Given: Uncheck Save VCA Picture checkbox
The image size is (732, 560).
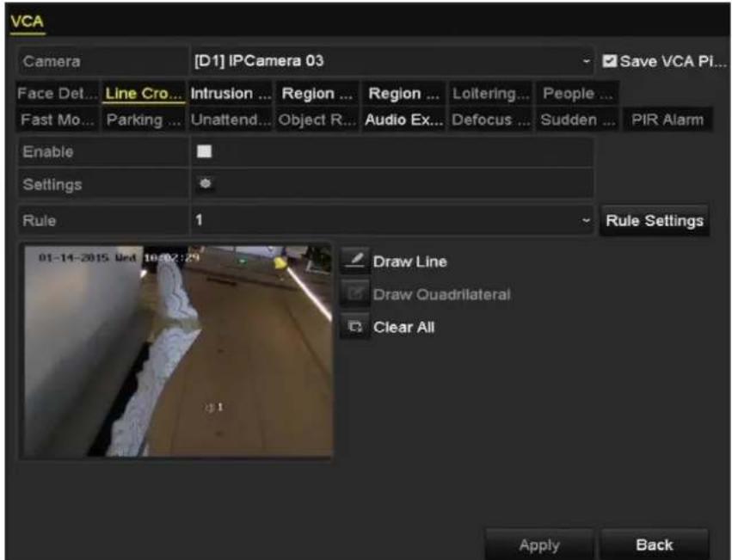Looking at the screenshot, I should tap(609, 61).
